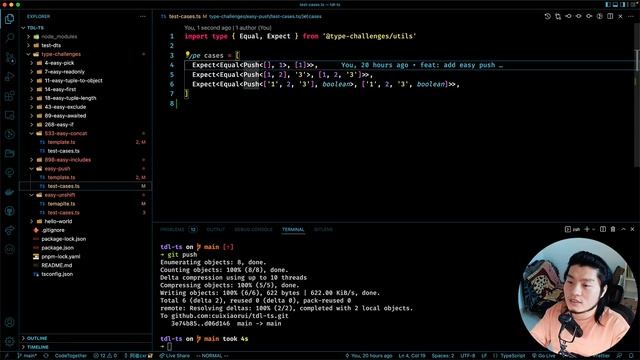Switch to the OUTPUT panel tab
640x360 pixels.
point(216,230)
